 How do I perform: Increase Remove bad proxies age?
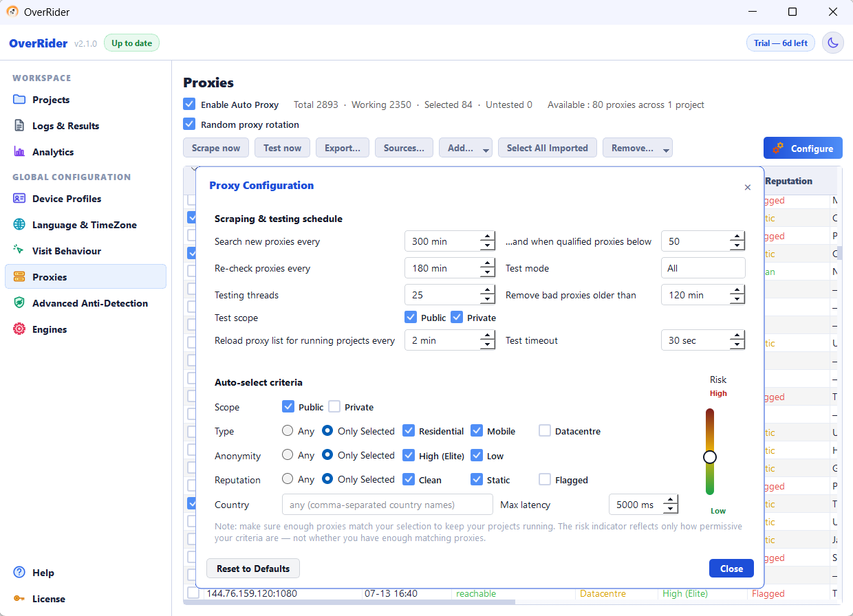click(737, 291)
